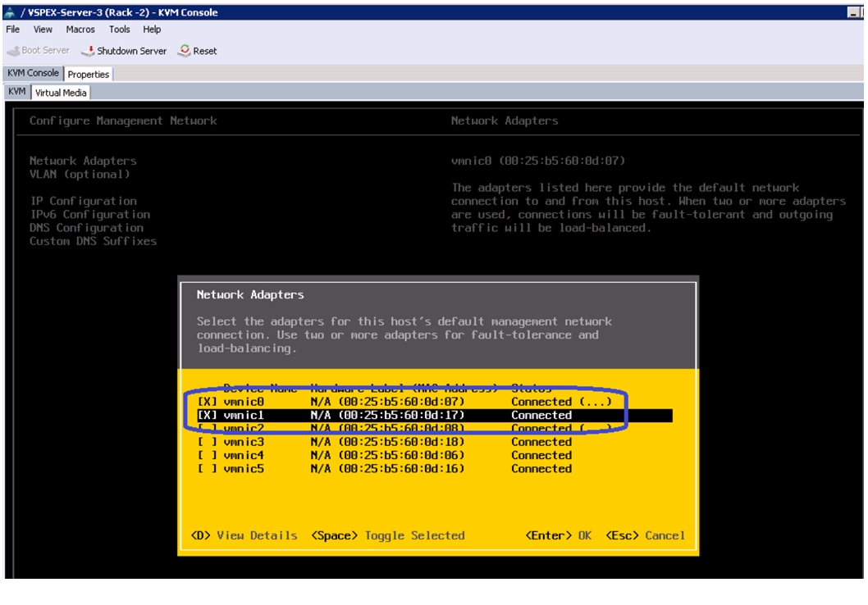Select IPv6 Configuration entry
Viewport: 868px width, 605px height.
pyautogui.click(x=89, y=214)
